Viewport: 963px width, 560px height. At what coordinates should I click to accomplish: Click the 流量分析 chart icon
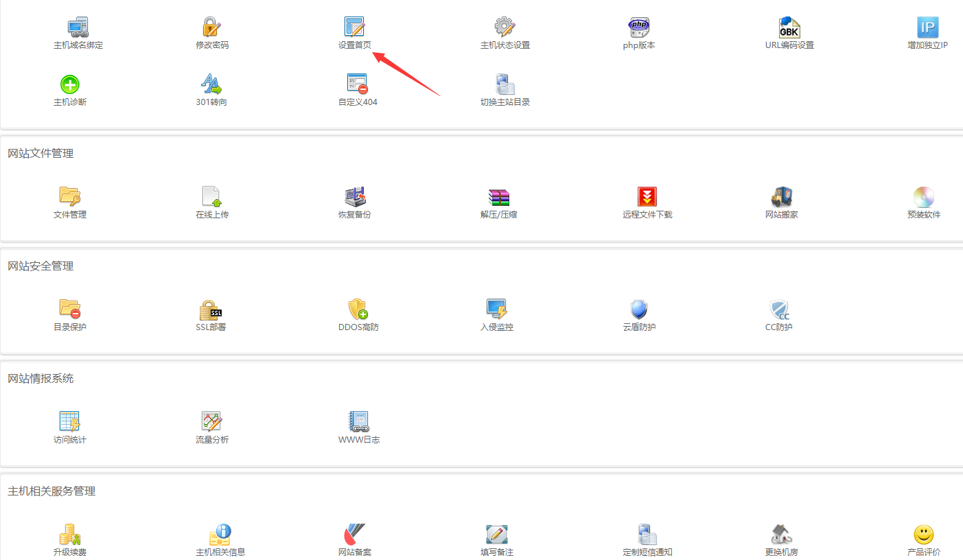[x=211, y=421]
